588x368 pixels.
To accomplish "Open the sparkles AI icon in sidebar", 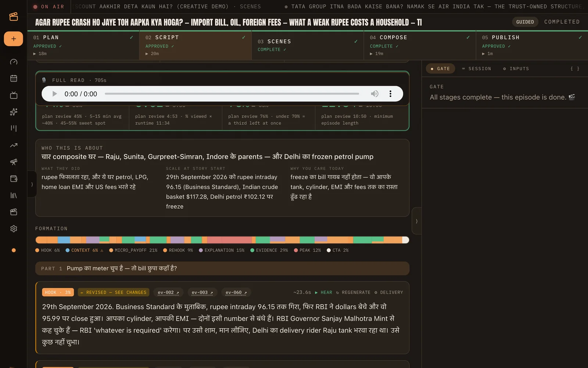I will (14, 112).
